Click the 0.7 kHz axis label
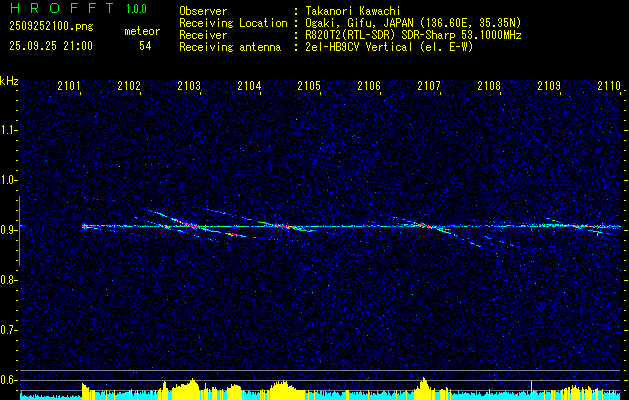Viewport: 629px width, 400px height. click(x=8, y=330)
